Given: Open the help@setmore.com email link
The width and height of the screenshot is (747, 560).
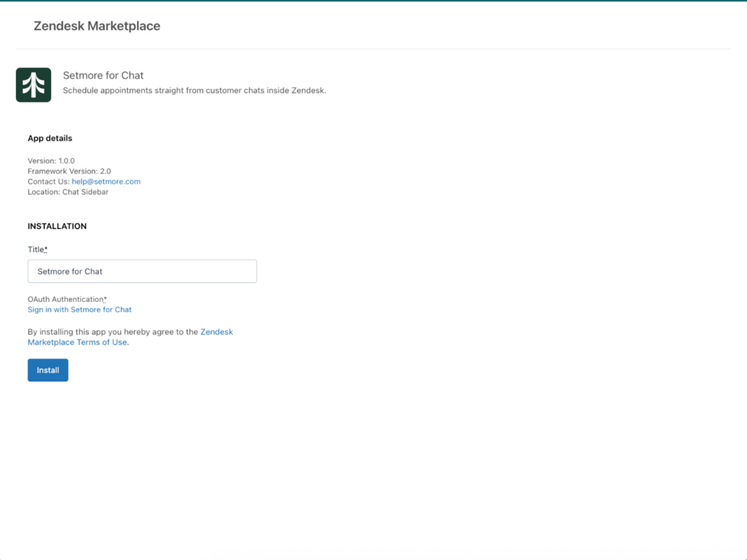Looking at the screenshot, I should click(106, 182).
